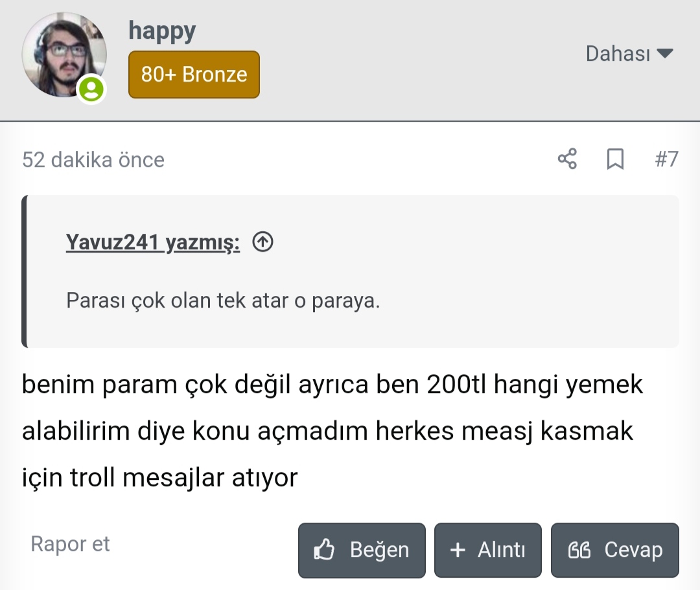This screenshot has height=590, width=700.
Task: Click the 52 dakika önce timestamp
Action: 93,159
